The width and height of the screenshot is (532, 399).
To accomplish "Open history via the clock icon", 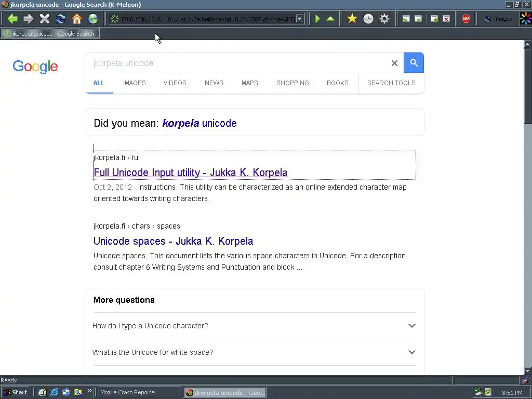I will click(368, 19).
